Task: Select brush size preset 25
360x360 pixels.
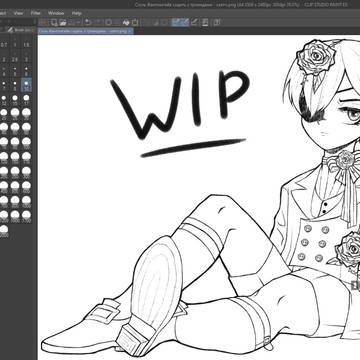Action: coord(15,114)
